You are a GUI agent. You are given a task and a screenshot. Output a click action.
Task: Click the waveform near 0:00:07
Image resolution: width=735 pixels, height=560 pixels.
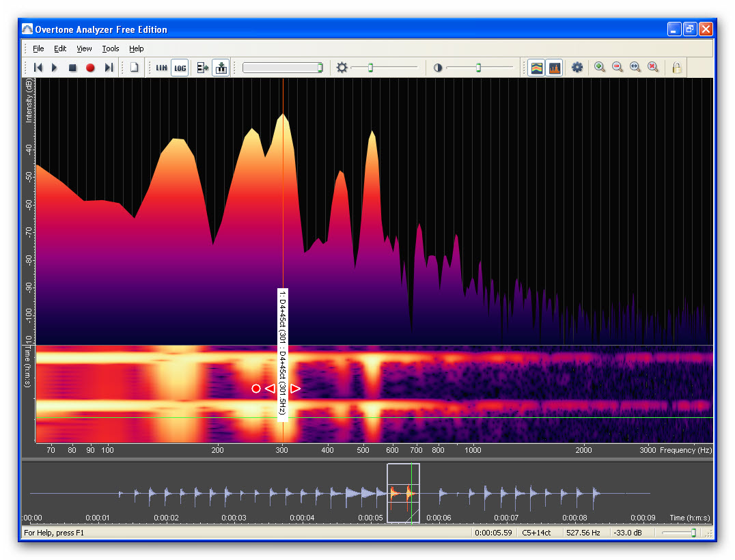click(505, 494)
